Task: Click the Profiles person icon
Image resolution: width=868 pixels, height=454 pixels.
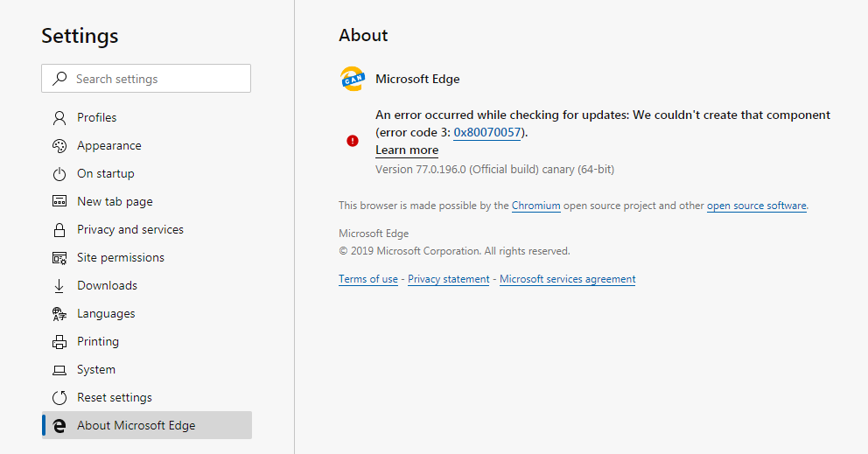Action: click(x=59, y=118)
